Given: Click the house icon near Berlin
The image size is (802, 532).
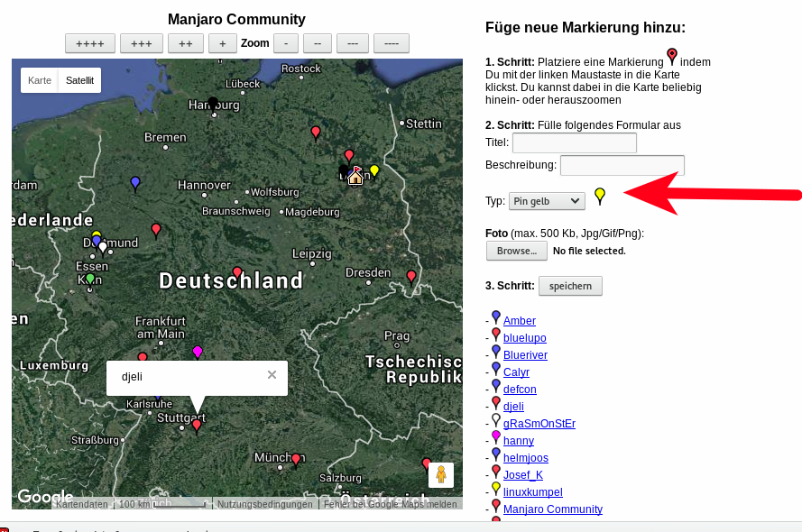Looking at the screenshot, I should [x=355, y=177].
